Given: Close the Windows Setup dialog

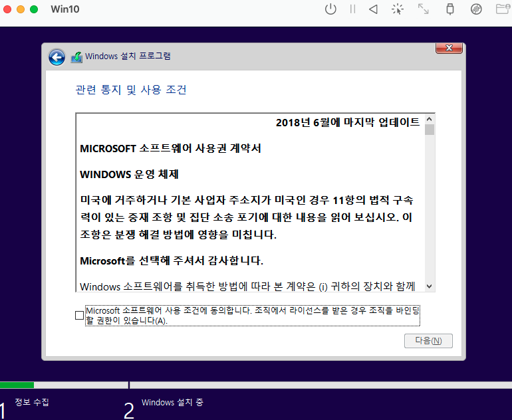Looking at the screenshot, I should tap(449, 48).
